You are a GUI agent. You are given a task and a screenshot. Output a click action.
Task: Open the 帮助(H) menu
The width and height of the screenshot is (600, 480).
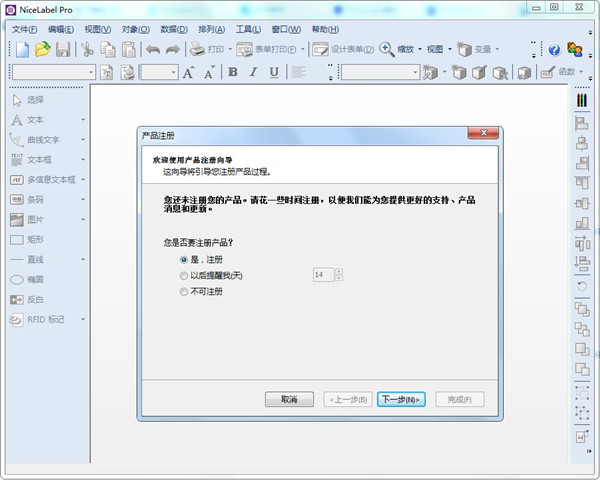point(325,29)
